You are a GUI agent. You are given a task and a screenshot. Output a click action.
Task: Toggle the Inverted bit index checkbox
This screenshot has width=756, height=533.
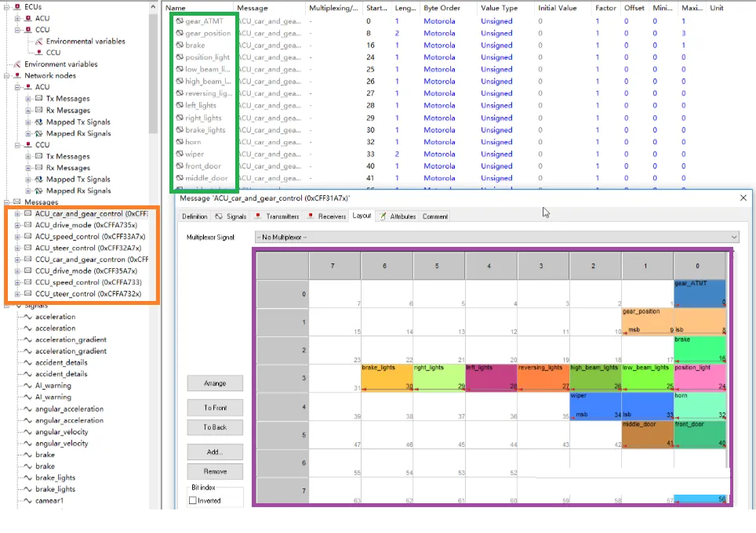[194, 501]
